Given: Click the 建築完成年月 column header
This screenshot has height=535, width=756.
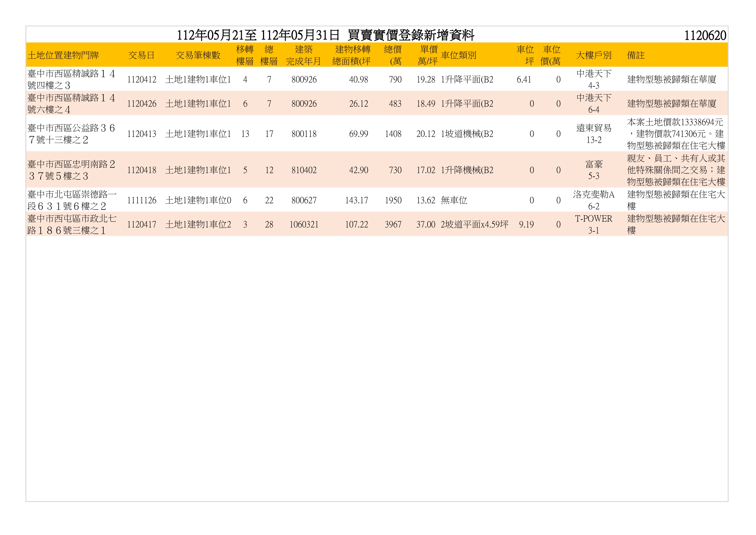Looking at the screenshot, I should pos(304,55).
